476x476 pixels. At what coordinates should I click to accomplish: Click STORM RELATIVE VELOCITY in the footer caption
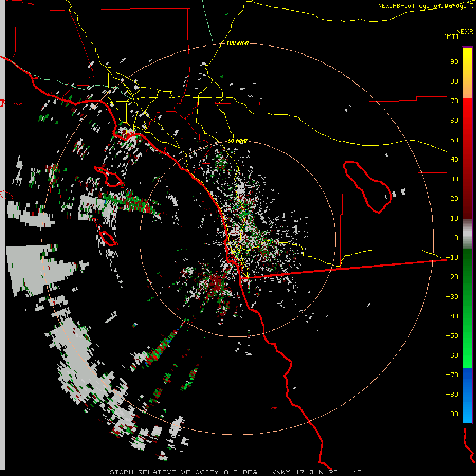[x=164, y=472]
